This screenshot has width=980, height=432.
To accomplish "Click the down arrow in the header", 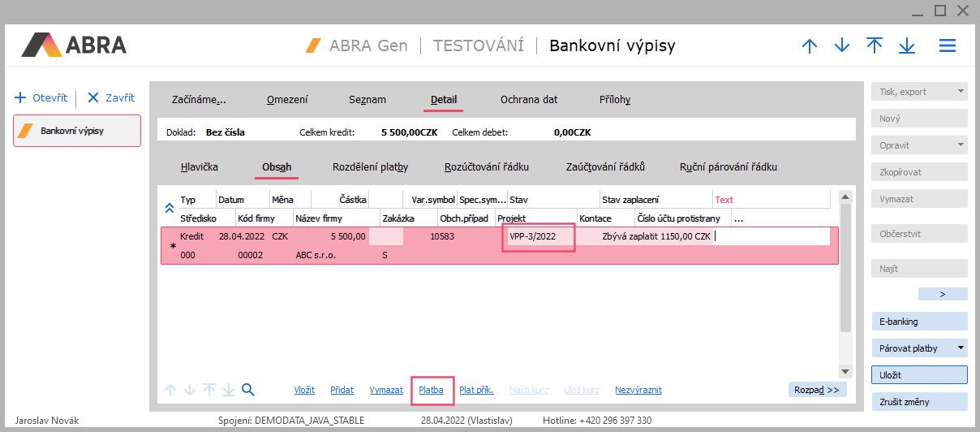I will pyautogui.click(x=842, y=46).
